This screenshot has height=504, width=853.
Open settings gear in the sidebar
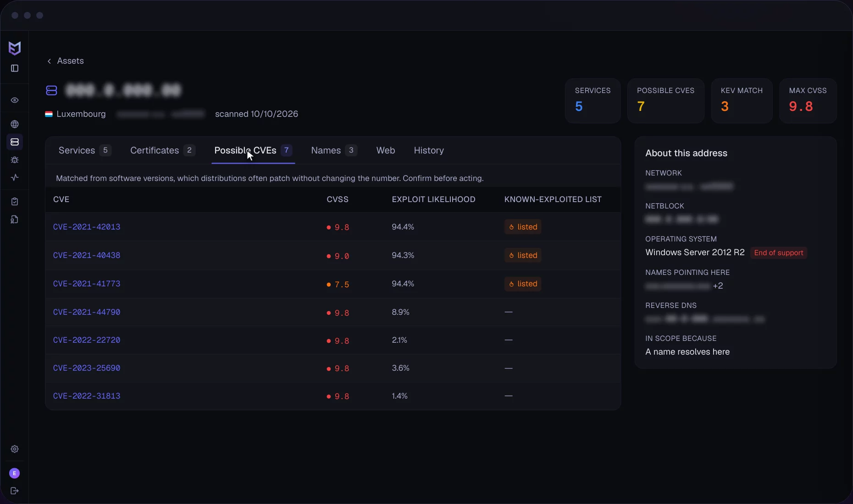pyautogui.click(x=15, y=449)
